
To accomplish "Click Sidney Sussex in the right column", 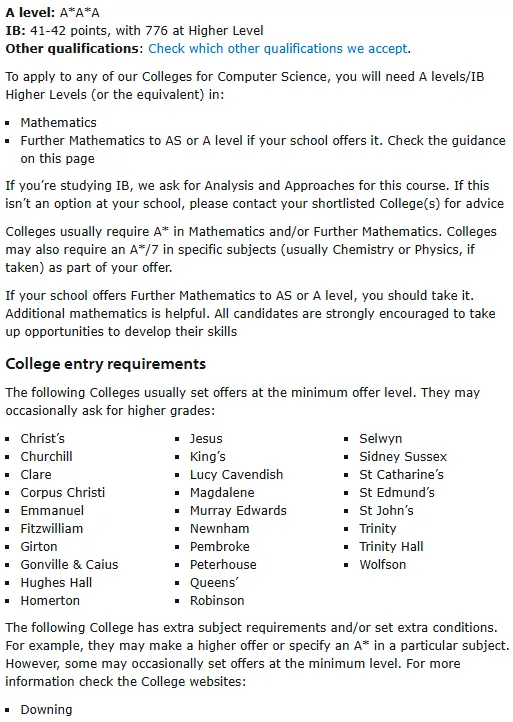I will tap(403, 456).
